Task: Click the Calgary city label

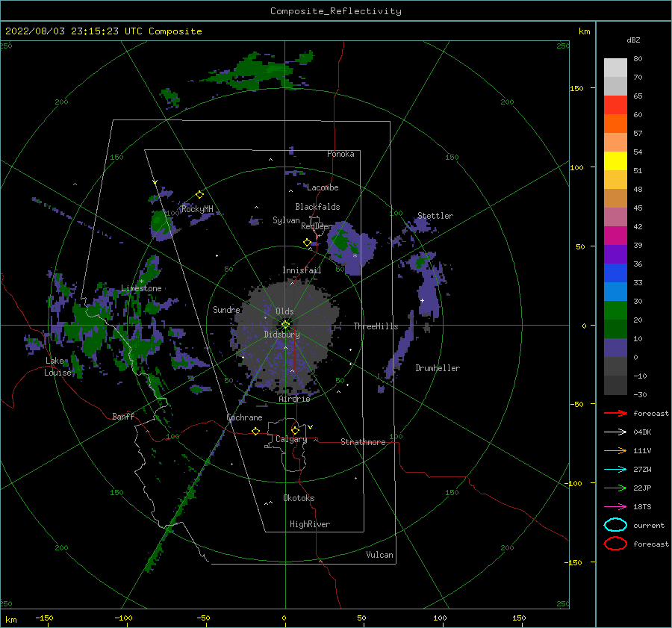Action: pos(291,439)
